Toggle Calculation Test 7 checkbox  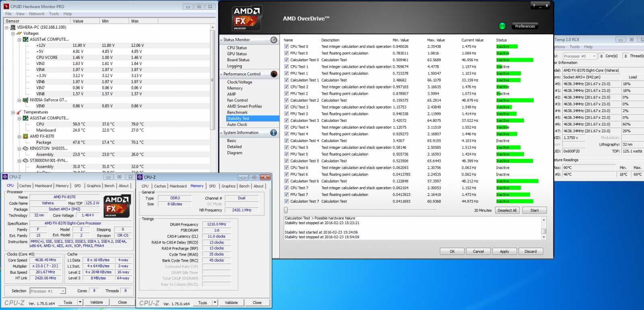click(x=287, y=202)
